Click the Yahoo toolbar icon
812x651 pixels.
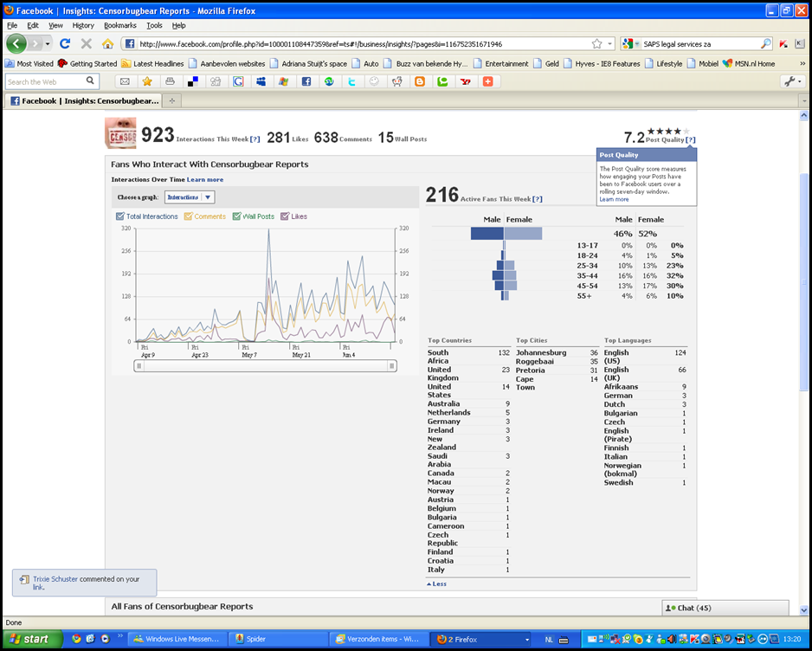[465, 81]
